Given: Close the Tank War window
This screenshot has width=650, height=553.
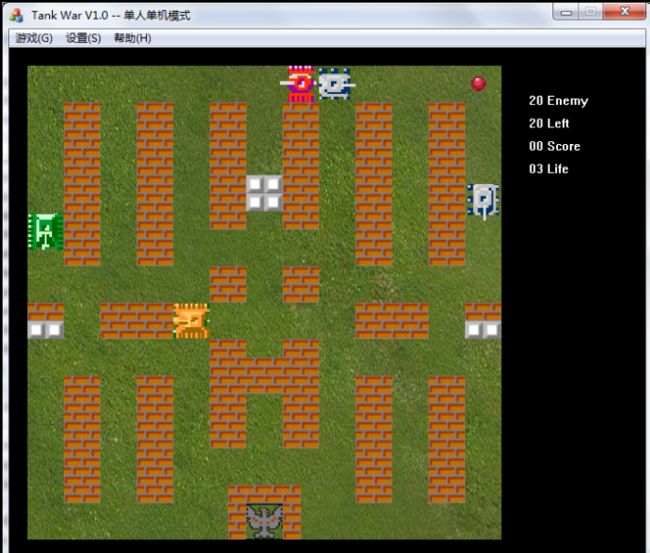Looking at the screenshot, I should tap(624, 12).
